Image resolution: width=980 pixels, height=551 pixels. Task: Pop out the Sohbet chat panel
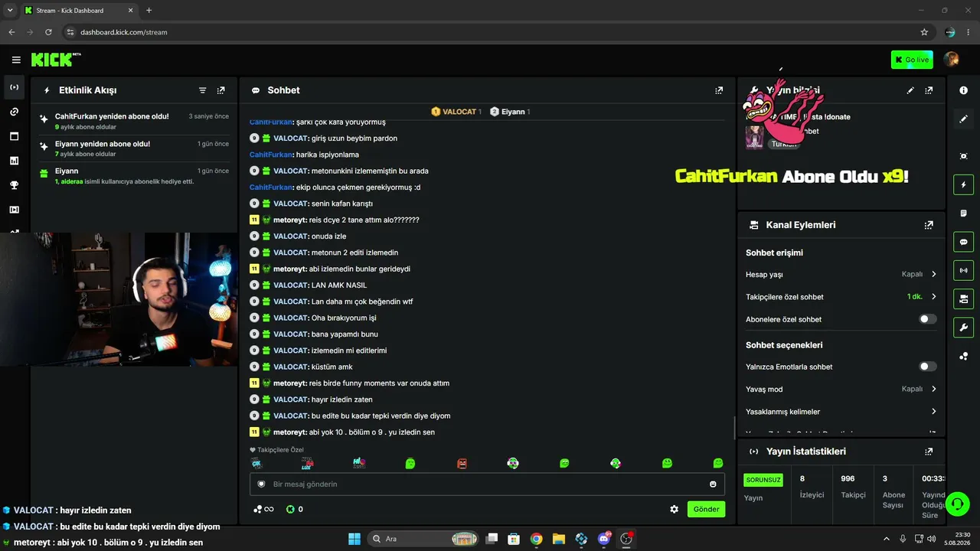[x=719, y=90]
